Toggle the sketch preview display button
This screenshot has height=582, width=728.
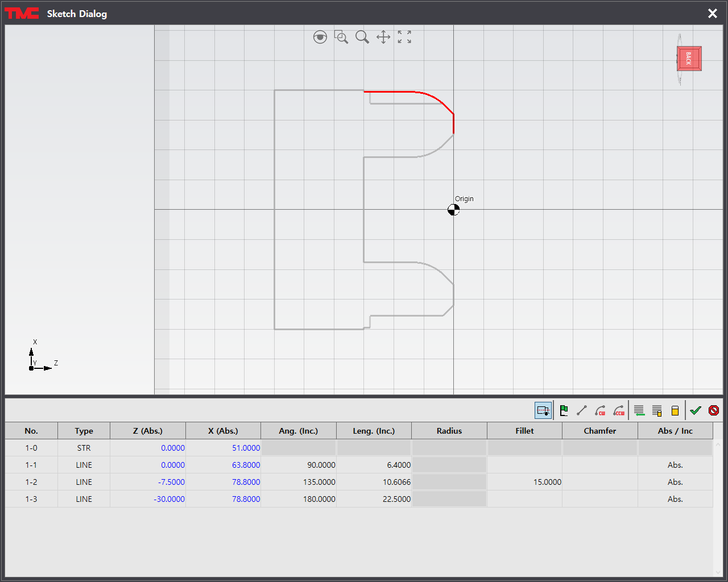pyautogui.click(x=543, y=410)
